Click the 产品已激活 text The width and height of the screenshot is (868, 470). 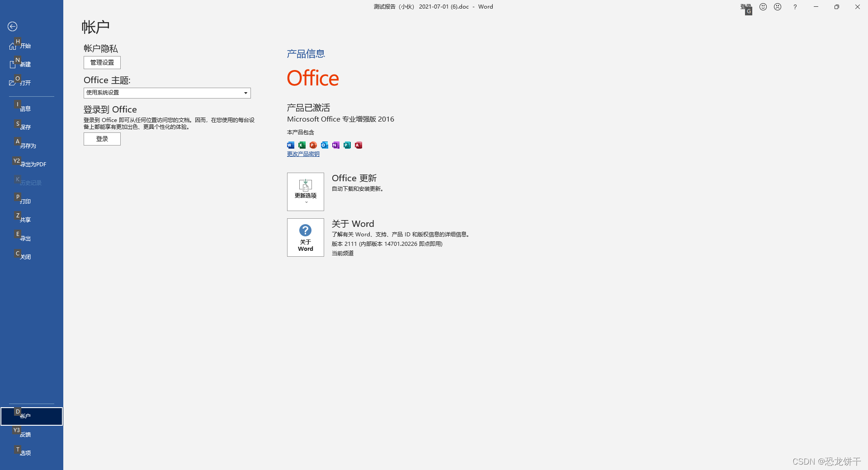click(309, 108)
